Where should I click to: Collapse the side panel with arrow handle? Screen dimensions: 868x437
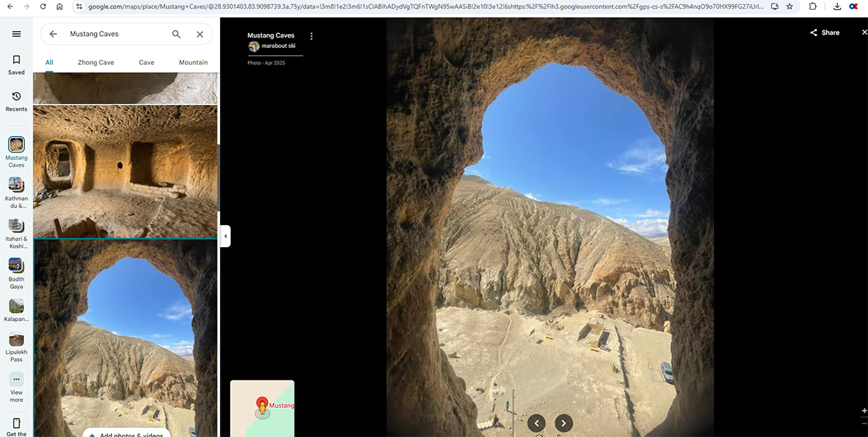pyautogui.click(x=225, y=236)
